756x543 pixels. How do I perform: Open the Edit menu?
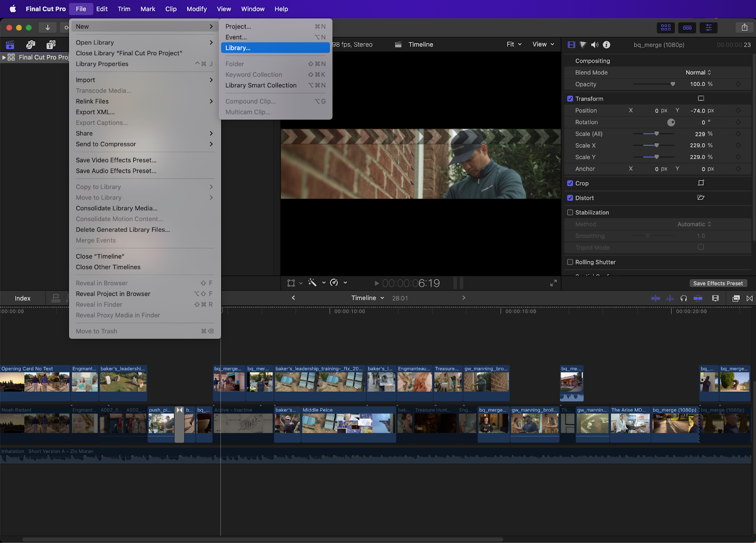[x=102, y=9]
